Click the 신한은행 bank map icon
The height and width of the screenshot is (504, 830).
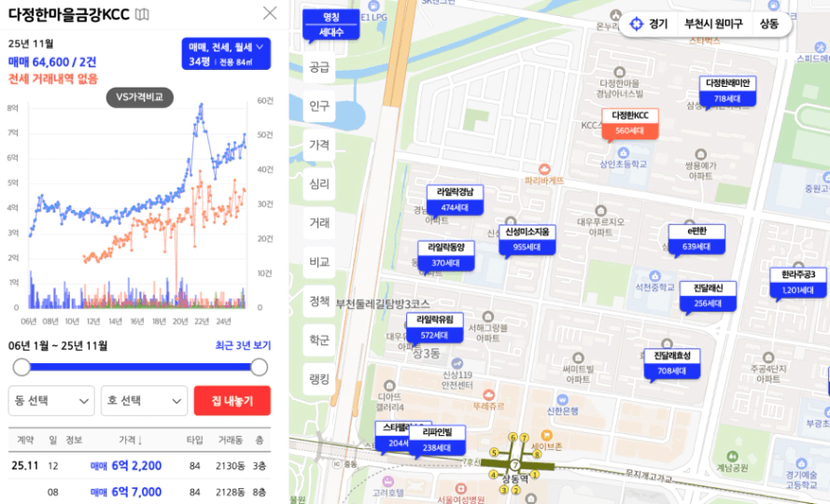pyautogui.click(x=562, y=399)
